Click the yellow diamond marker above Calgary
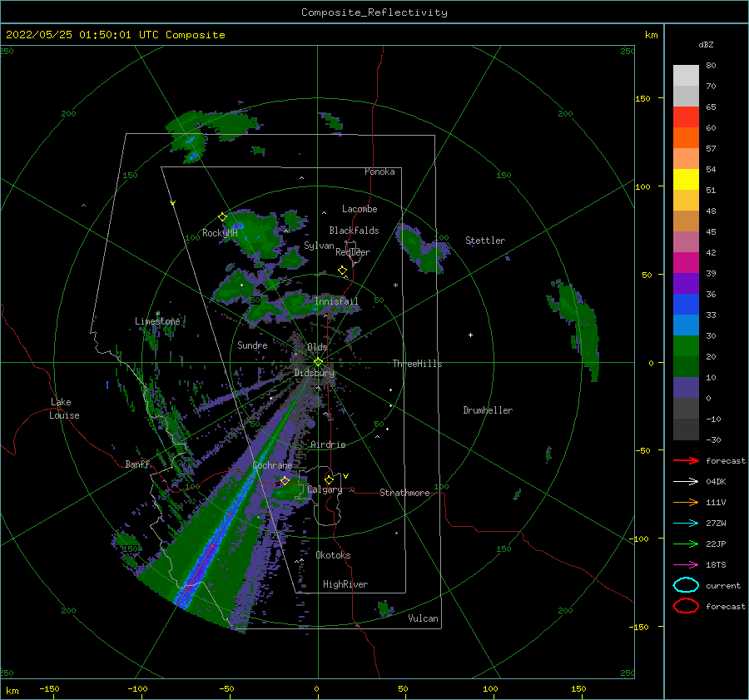The width and height of the screenshot is (749, 700). point(329,479)
